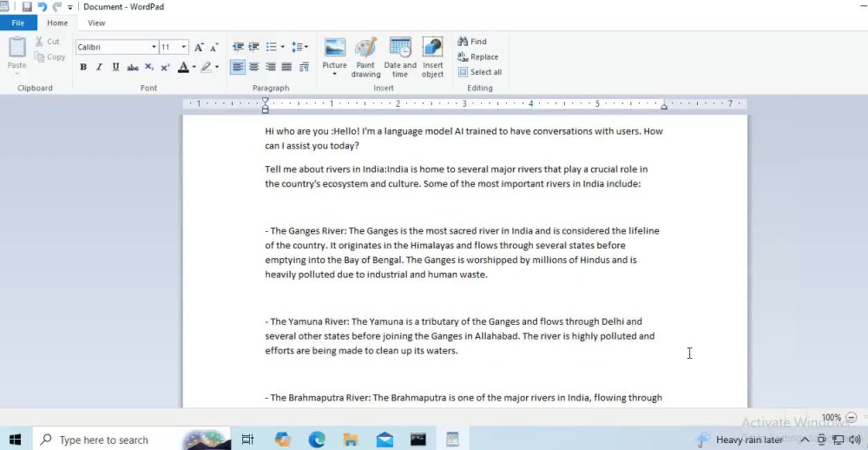The image size is (868, 450).
Task: Grow the font size
Action: [199, 47]
